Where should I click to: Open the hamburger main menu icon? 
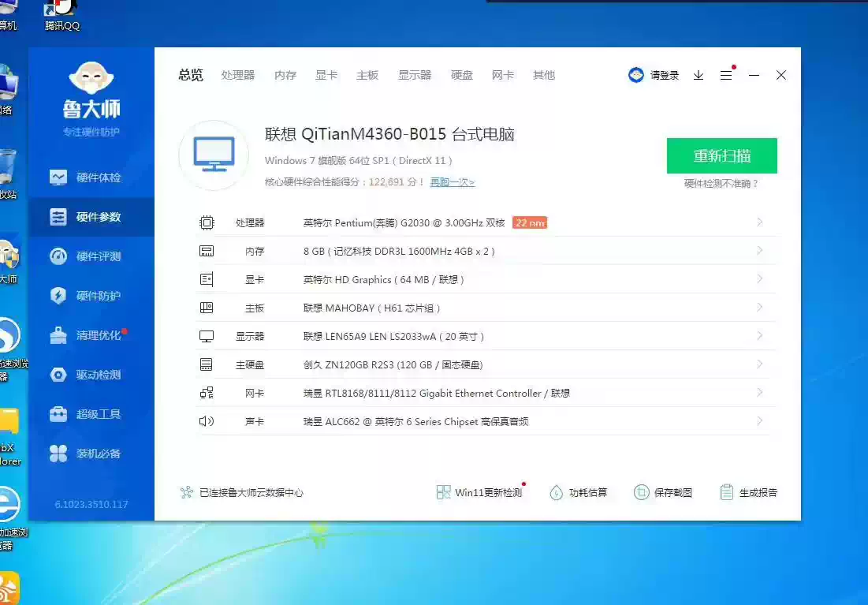726,75
